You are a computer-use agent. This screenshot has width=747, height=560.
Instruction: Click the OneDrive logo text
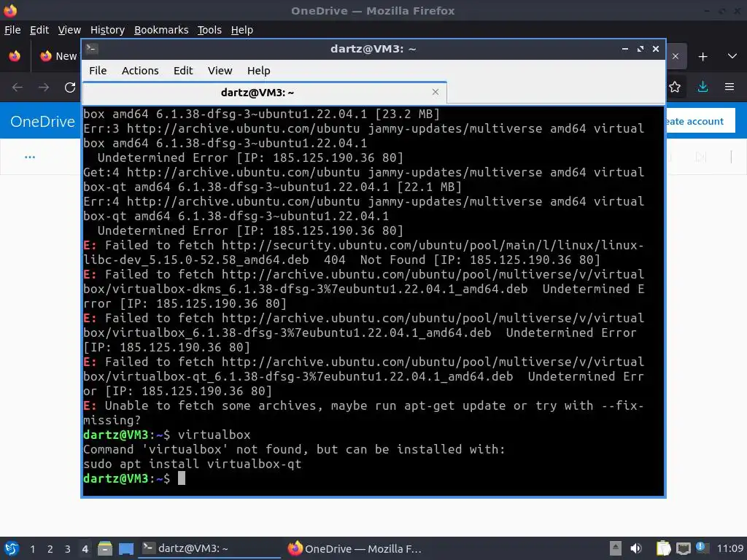[x=42, y=122]
